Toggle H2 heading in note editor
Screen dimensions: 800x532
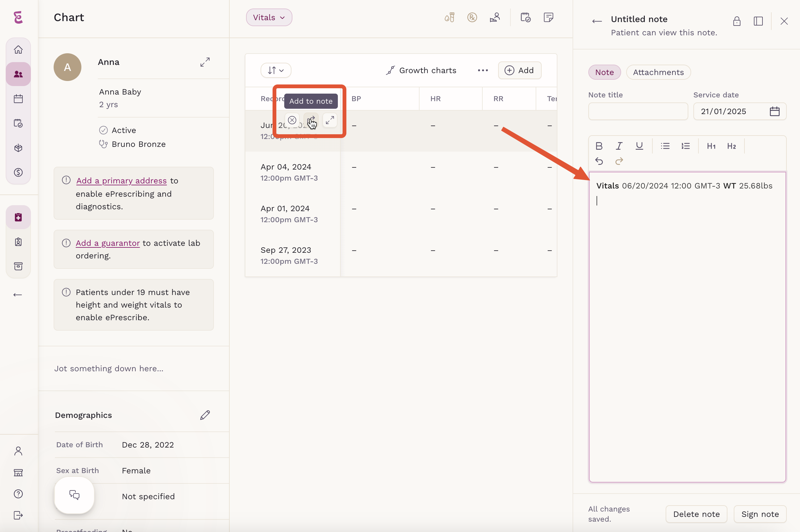click(x=732, y=146)
